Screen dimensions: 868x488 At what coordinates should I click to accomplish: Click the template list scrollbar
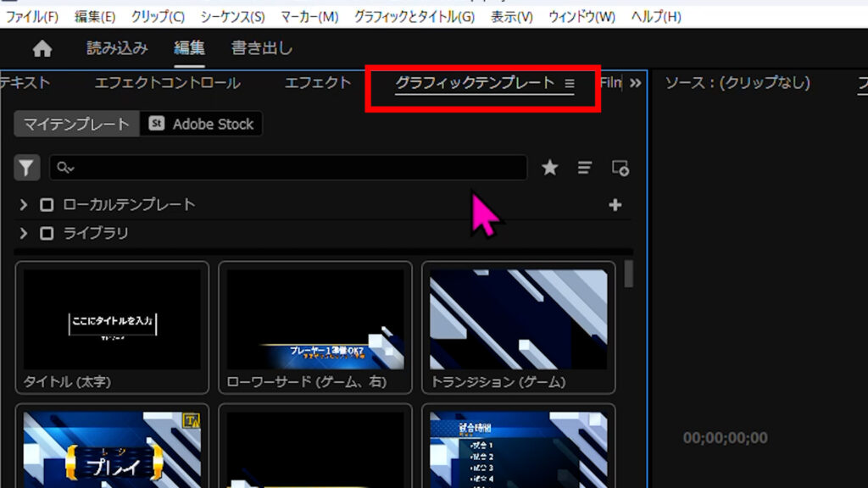(x=628, y=274)
